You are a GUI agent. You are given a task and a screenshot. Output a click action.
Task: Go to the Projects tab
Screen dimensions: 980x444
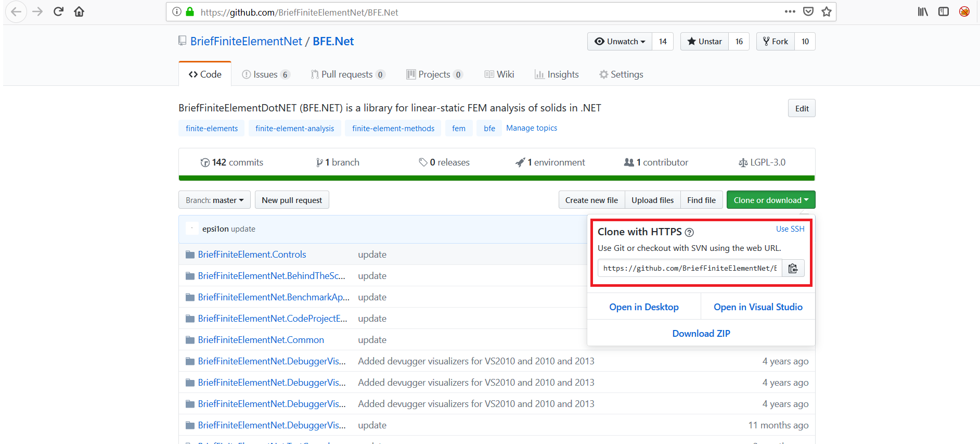click(434, 74)
